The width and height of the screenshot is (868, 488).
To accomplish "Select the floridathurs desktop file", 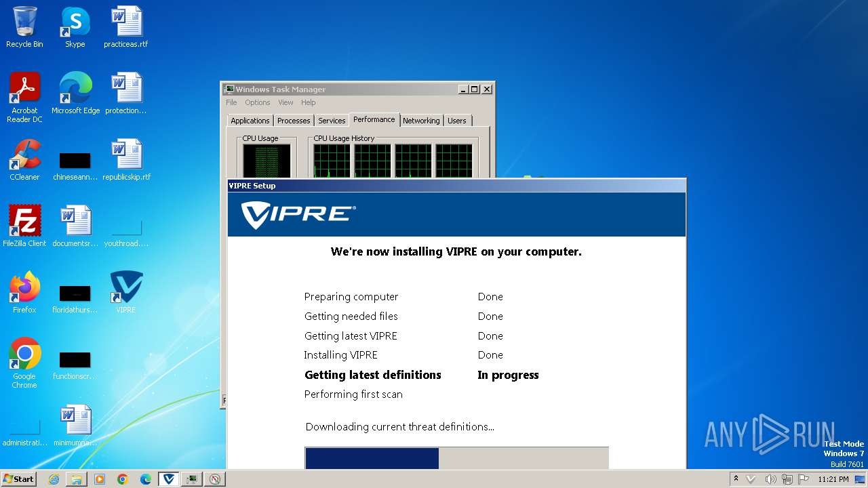I will (75, 299).
